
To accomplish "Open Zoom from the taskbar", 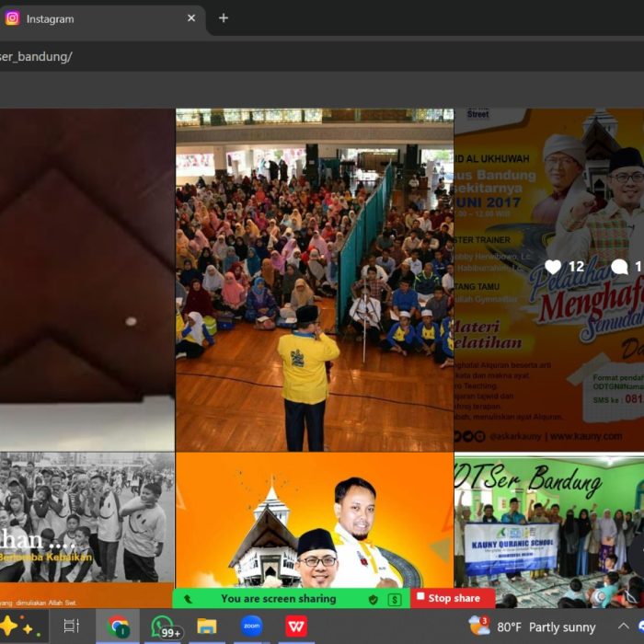I will pyautogui.click(x=251, y=626).
